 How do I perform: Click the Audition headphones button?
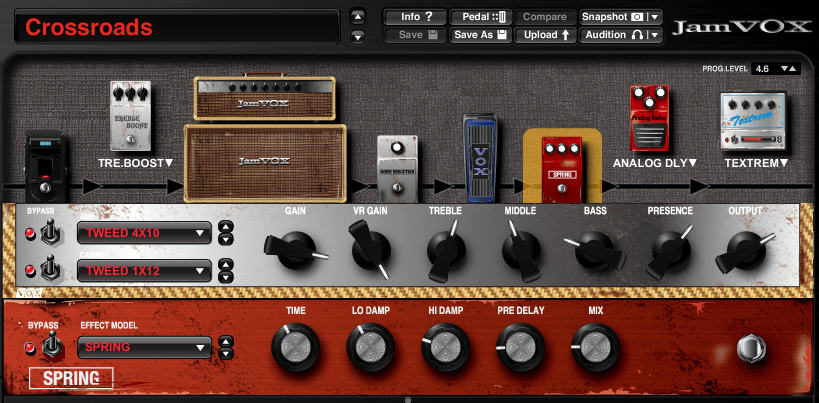[613, 35]
